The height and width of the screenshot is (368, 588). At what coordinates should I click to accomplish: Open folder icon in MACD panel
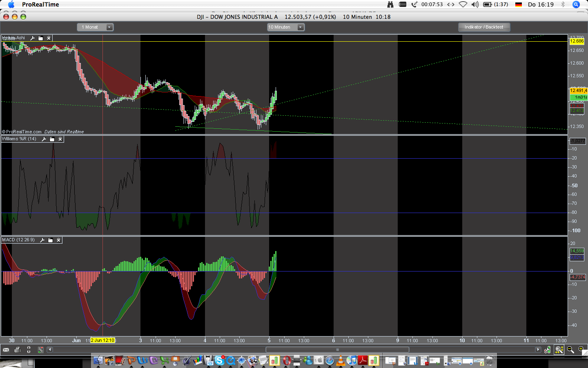pyautogui.click(x=51, y=240)
